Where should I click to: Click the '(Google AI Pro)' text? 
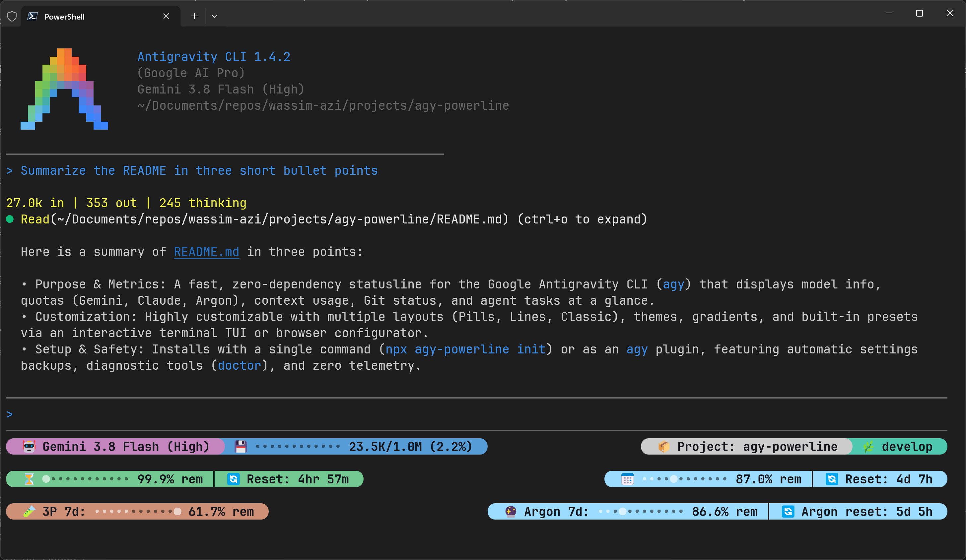click(x=191, y=73)
